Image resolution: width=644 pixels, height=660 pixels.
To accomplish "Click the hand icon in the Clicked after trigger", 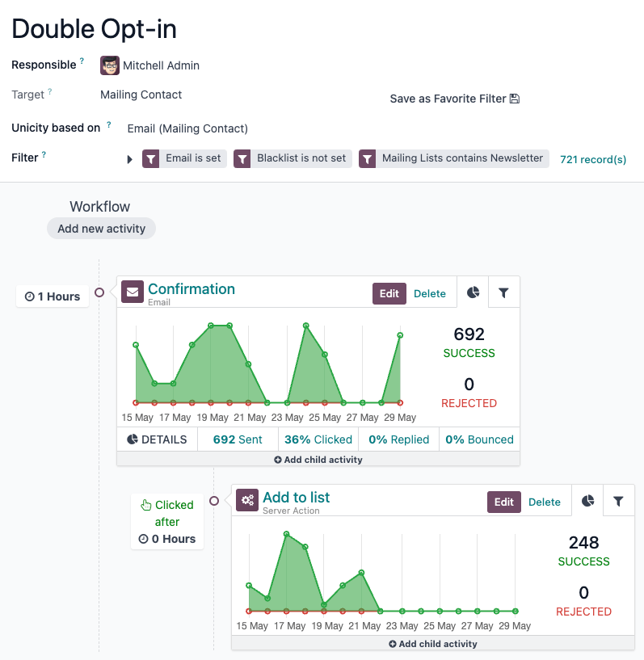I will point(145,505).
